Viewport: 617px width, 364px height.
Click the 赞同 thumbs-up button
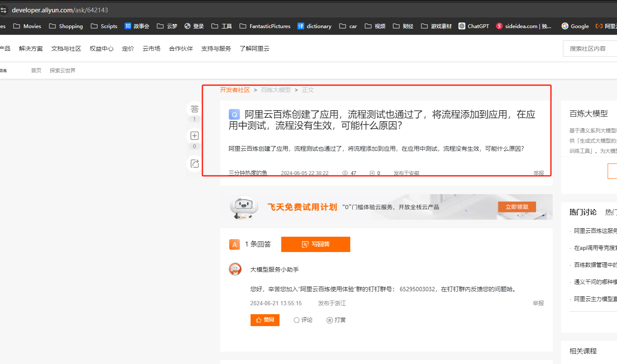(x=265, y=320)
